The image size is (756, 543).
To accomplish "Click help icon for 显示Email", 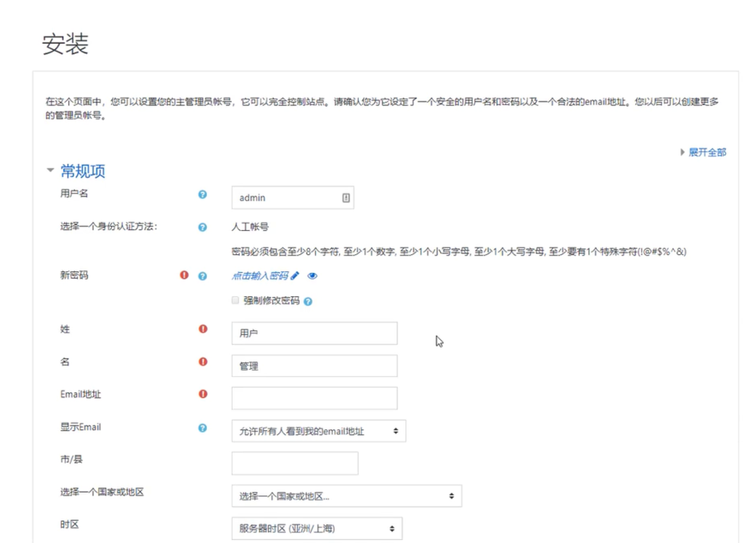I will coord(202,428).
